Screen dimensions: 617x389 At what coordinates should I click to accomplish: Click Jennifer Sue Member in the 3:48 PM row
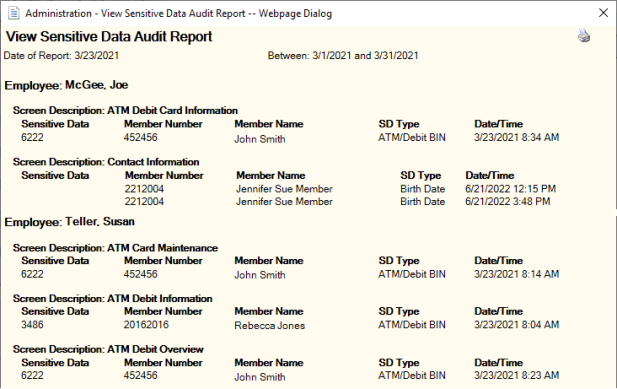(284, 201)
